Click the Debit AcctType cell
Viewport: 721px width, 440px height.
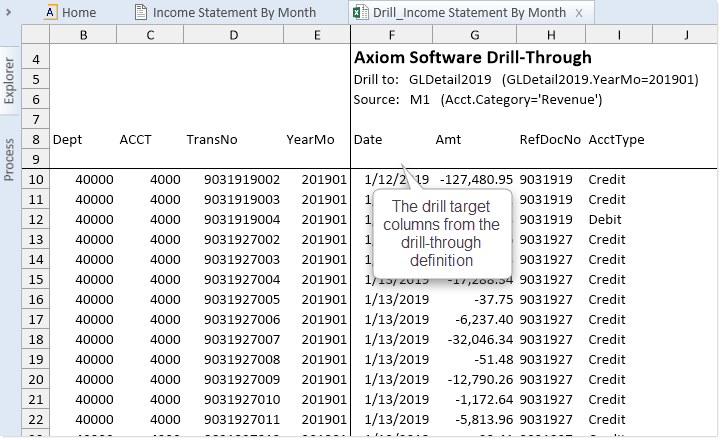[605, 220]
